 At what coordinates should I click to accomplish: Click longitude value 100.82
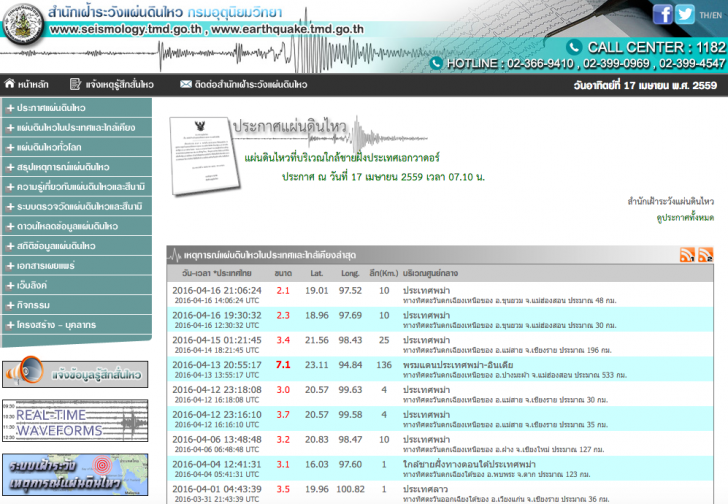point(351,489)
